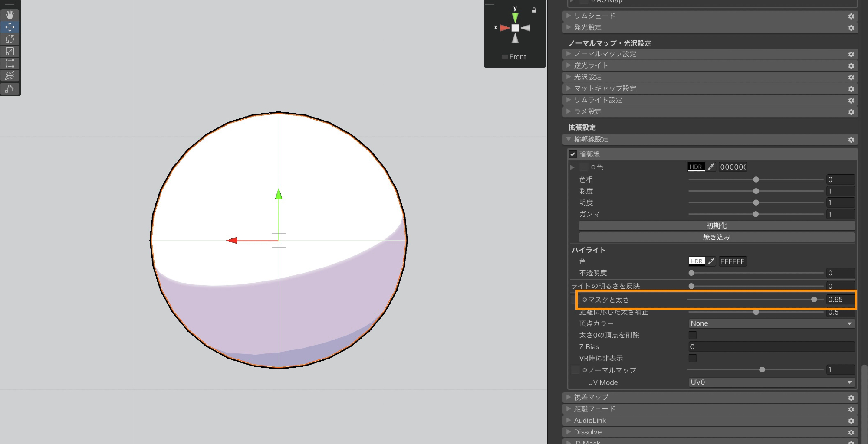Click the Z Bias input field
The width and height of the screenshot is (868, 444).
click(771, 347)
